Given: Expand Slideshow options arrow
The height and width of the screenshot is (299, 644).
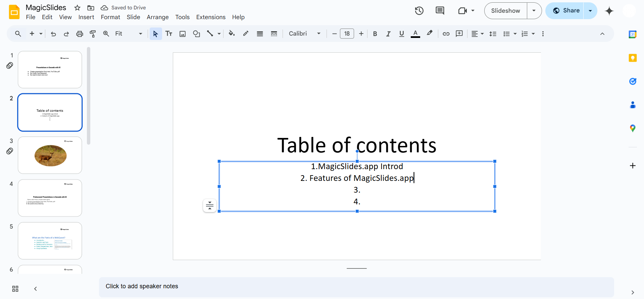Looking at the screenshot, I should coord(534,11).
